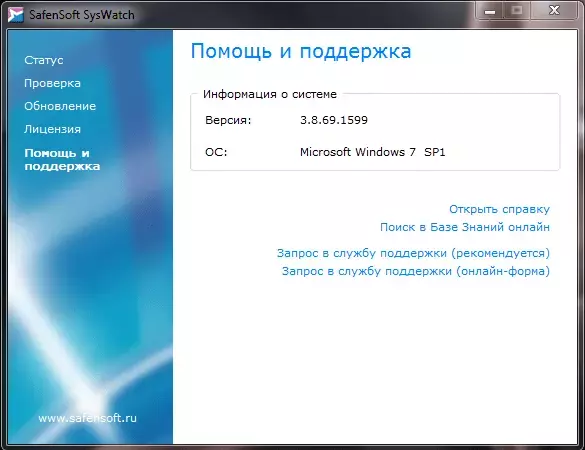Screen dimensions: 585x450
Task: Click the version value 3.8.69.1599
Action: pos(334,120)
